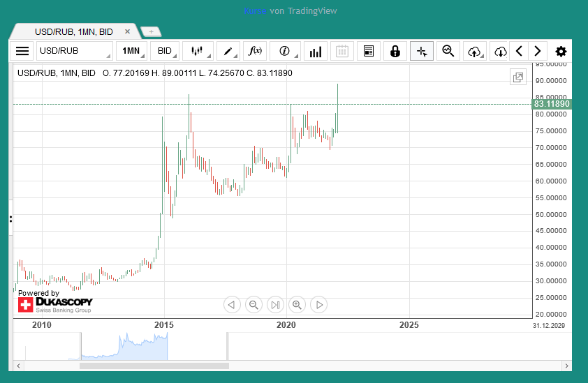Click the zoom in button on chart
The width and height of the screenshot is (588, 383).
tap(297, 304)
